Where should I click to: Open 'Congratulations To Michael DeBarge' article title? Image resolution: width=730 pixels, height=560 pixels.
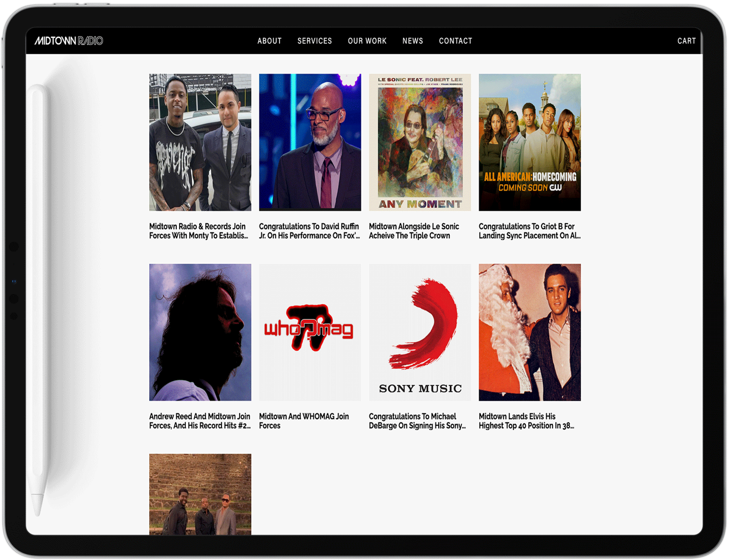(x=417, y=421)
